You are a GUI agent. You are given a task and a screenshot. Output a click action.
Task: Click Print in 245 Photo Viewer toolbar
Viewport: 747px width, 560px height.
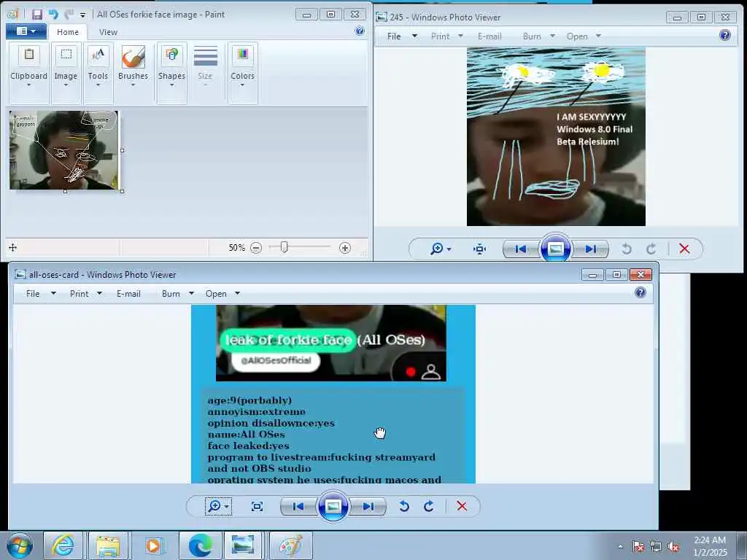(440, 36)
